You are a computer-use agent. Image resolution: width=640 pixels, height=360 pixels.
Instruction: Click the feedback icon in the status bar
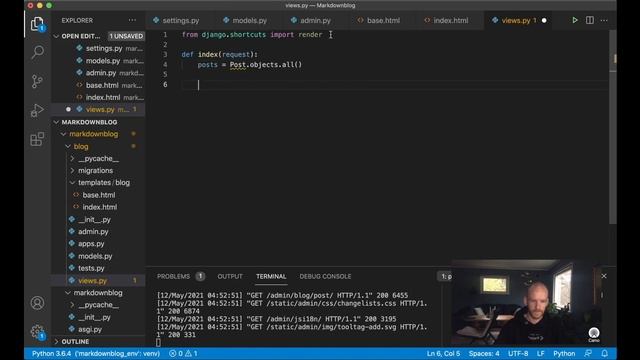tap(588, 353)
